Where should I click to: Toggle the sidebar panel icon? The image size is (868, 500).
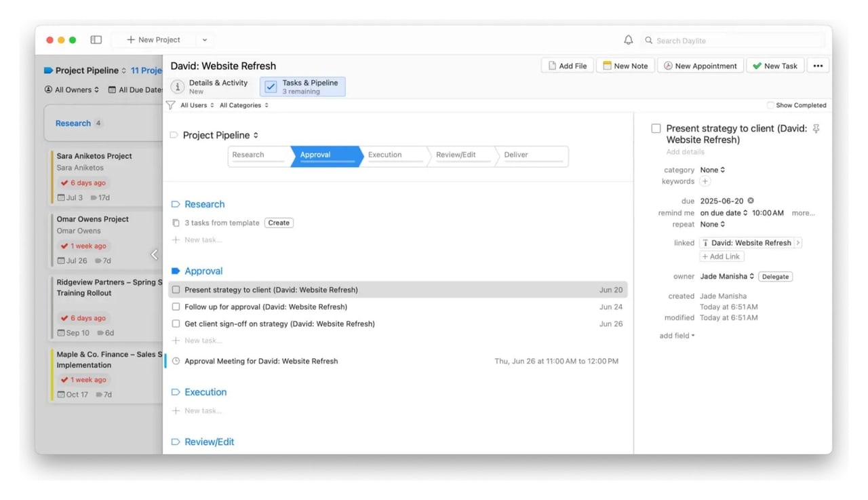[x=96, y=40]
